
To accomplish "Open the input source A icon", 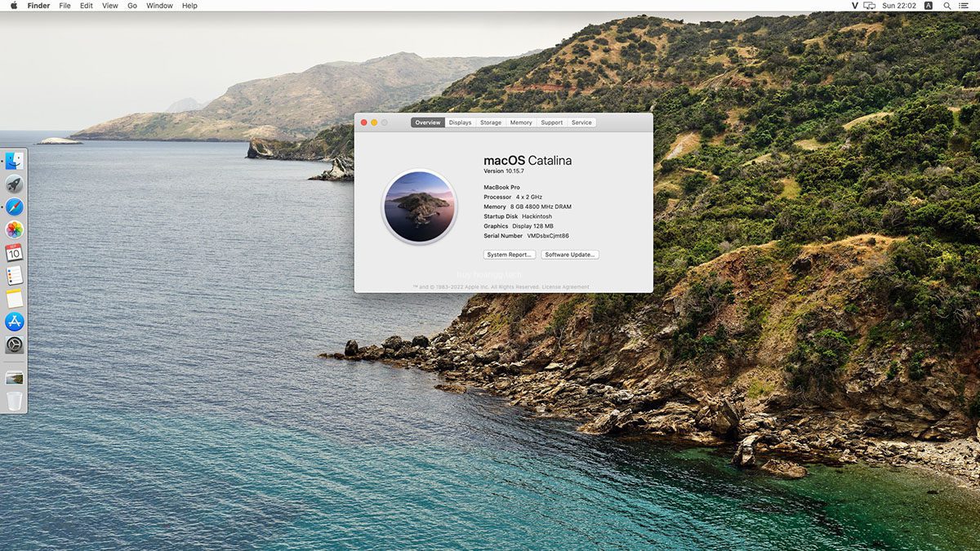I will tap(929, 6).
